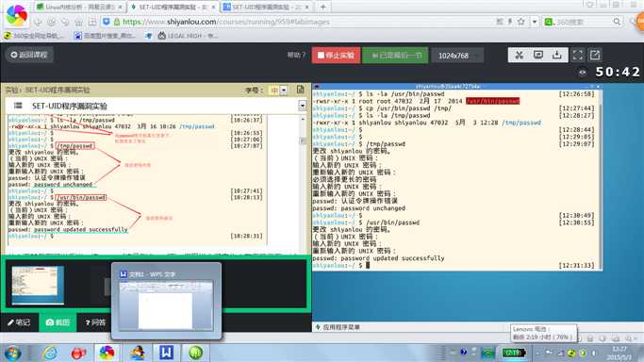This screenshot has height=362, width=644.
Task: Click the document icon beside font size
Action: 300,90
